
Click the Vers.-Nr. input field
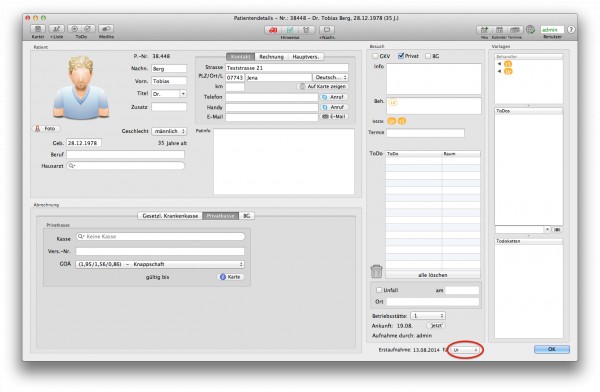(x=160, y=252)
